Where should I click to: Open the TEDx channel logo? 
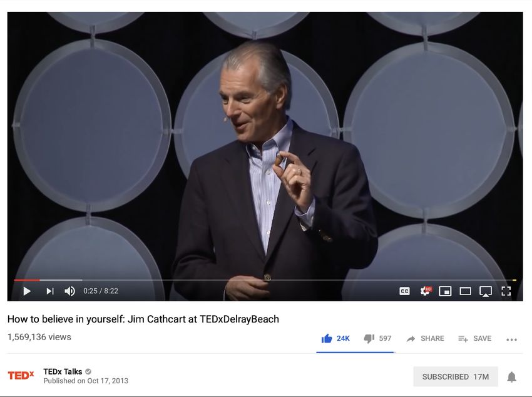click(21, 375)
